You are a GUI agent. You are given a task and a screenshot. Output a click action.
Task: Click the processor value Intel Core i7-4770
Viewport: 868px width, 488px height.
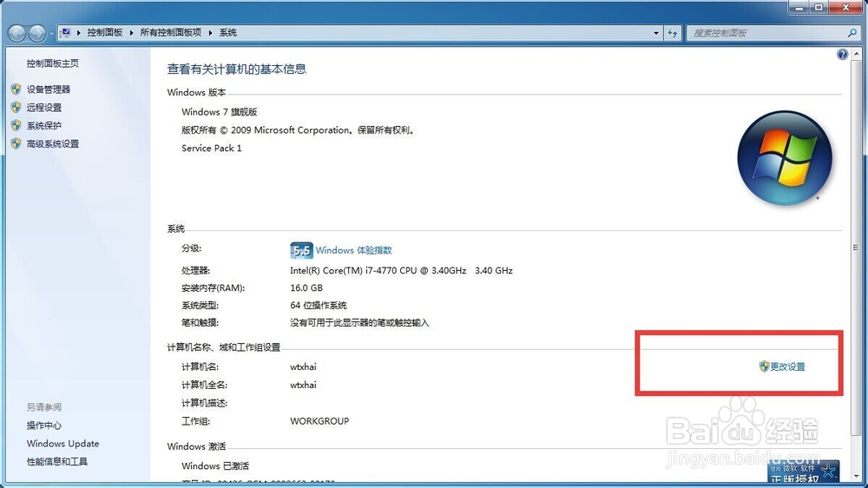[401, 271]
